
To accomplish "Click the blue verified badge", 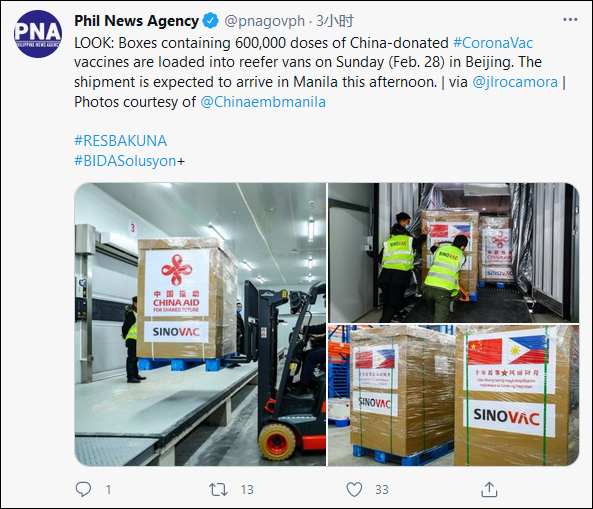I will (211, 21).
